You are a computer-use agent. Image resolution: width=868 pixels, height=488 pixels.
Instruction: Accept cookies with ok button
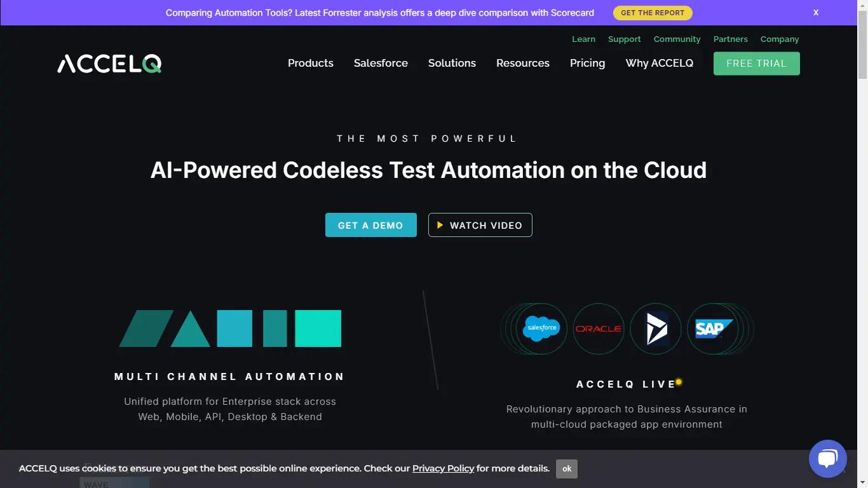tap(567, 468)
